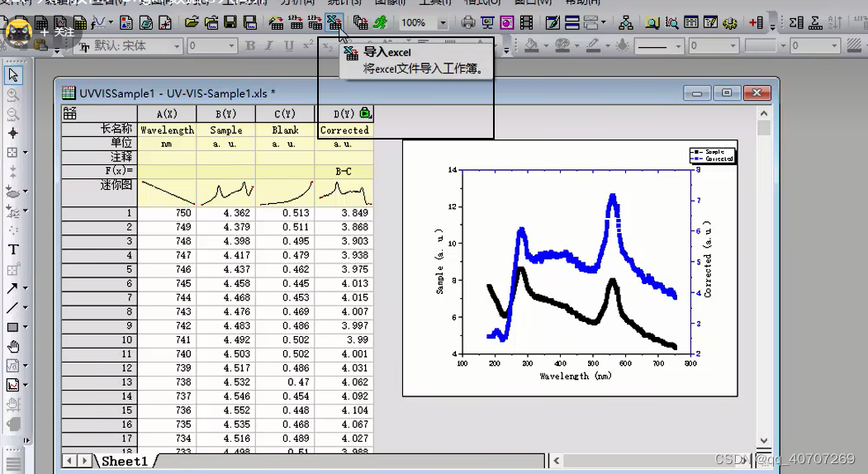
Task: Click the Statistics on Columns sigma icon
Action: click(x=796, y=22)
